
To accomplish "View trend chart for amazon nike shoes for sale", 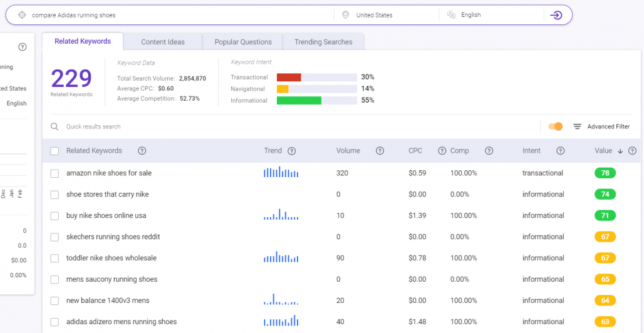I will (x=281, y=172).
